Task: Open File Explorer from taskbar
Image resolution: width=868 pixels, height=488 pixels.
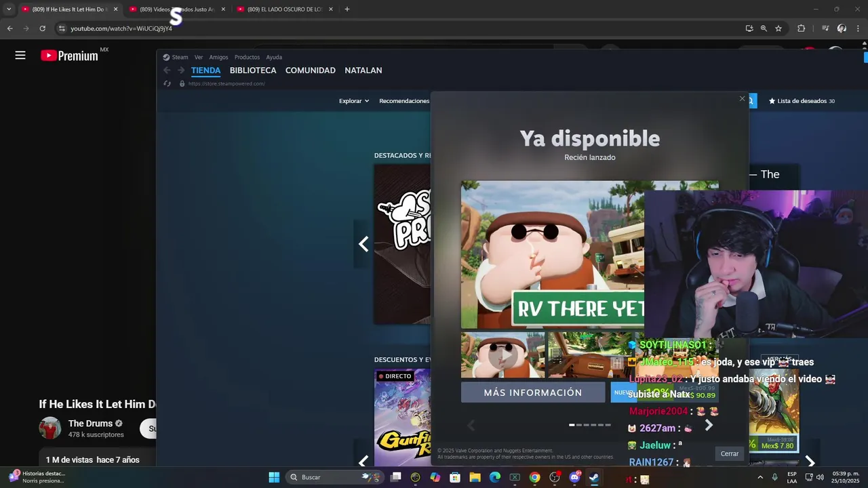Action: pyautogui.click(x=475, y=477)
